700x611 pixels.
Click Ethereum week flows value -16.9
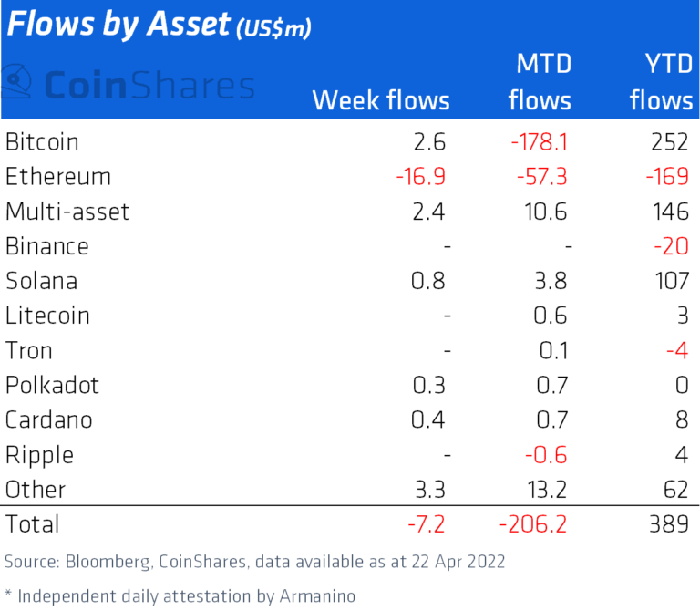coord(420,177)
